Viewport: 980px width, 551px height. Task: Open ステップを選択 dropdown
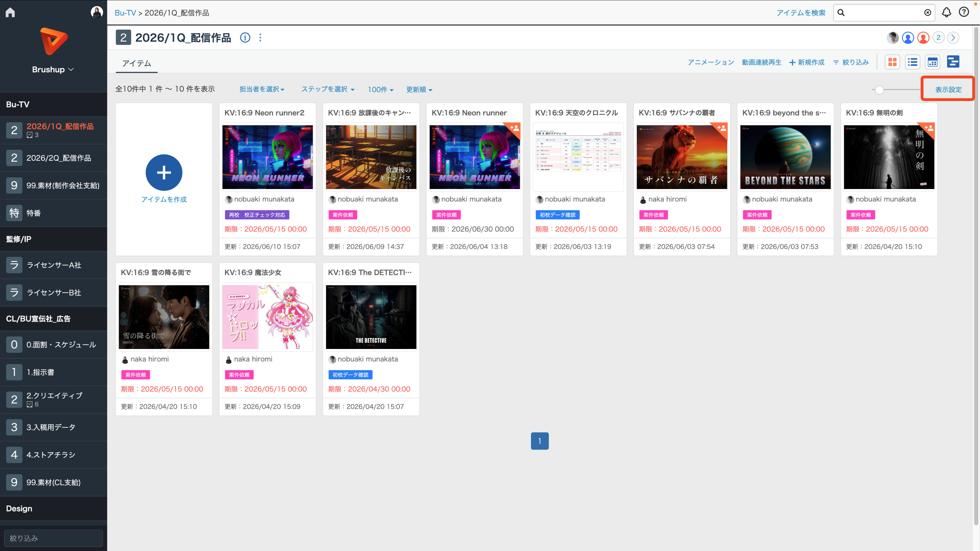pos(327,89)
